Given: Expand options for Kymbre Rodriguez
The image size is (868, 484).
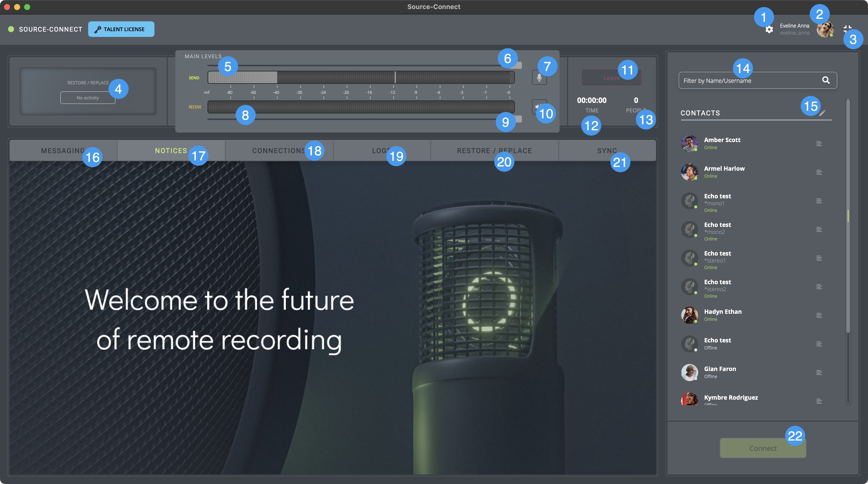Looking at the screenshot, I should [819, 401].
